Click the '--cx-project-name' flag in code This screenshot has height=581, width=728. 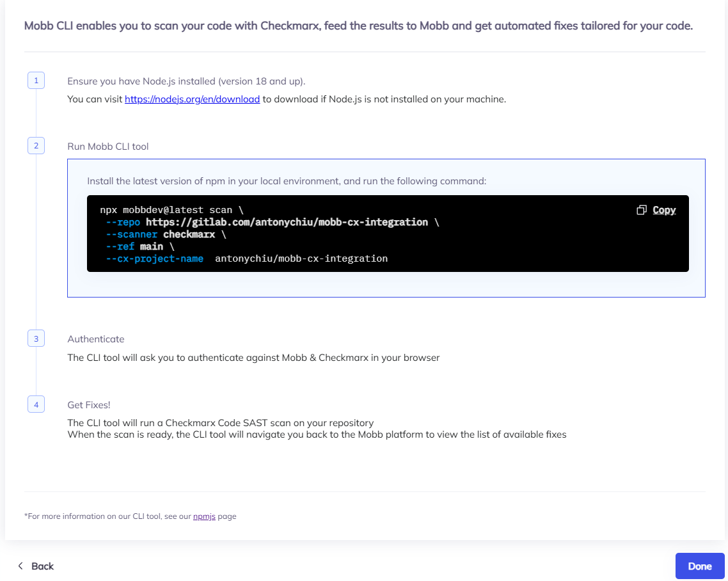[155, 259]
